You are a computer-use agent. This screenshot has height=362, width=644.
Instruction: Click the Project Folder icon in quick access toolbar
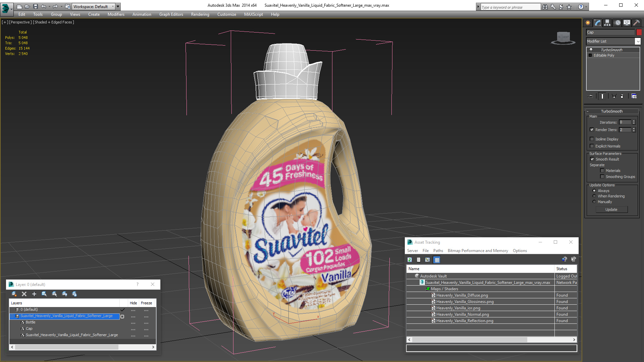pos(68,6)
